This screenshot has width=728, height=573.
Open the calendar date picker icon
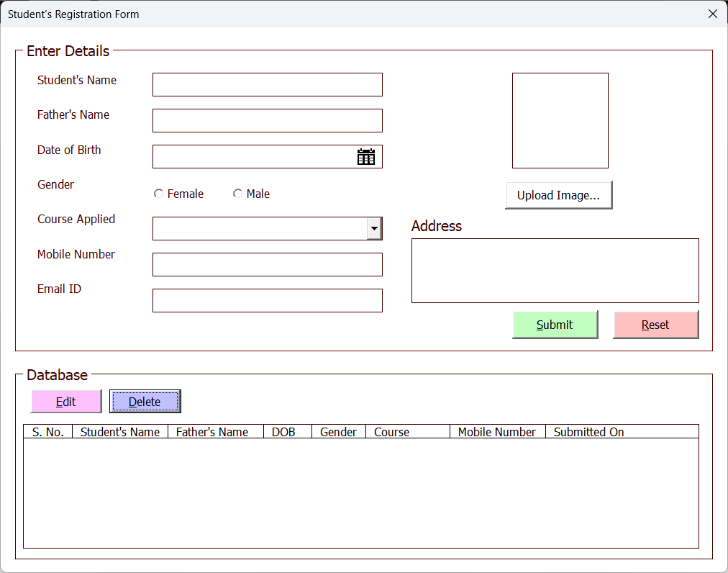click(x=366, y=157)
